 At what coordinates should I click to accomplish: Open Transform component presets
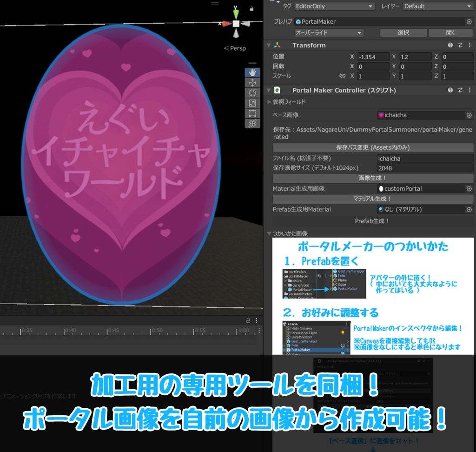click(460, 45)
